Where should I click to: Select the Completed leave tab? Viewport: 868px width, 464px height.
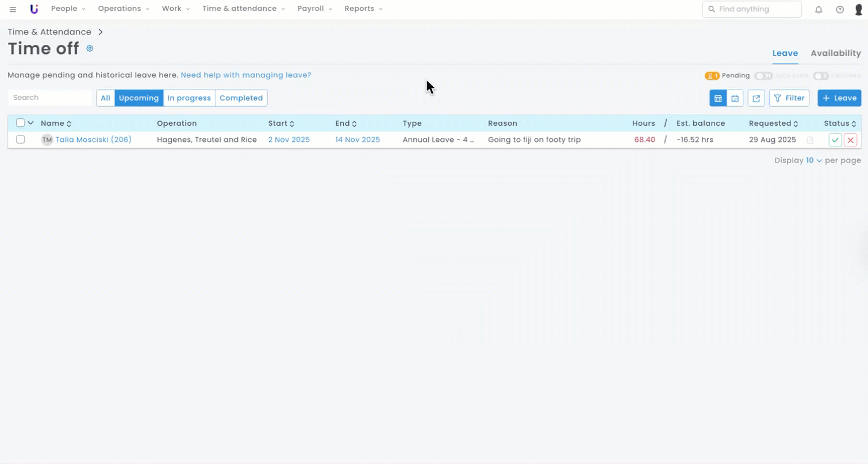point(241,98)
